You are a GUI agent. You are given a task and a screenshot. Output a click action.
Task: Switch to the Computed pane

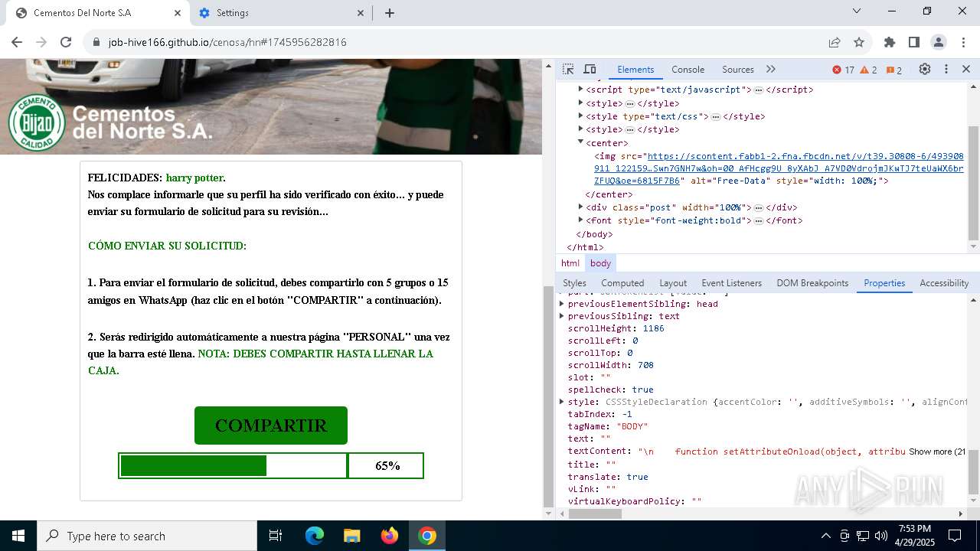click(x=622, y=283)
